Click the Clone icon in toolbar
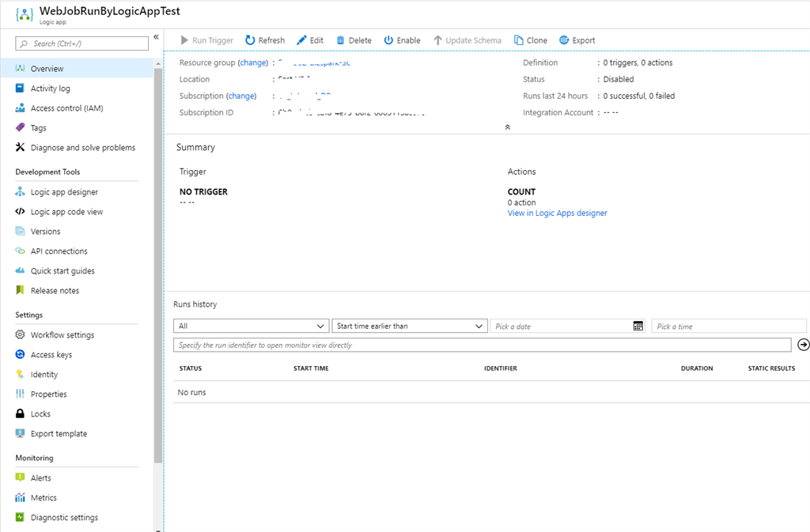The height and width of the screenshot is (532, 810). pyautogui.click(x=519, y=40)
